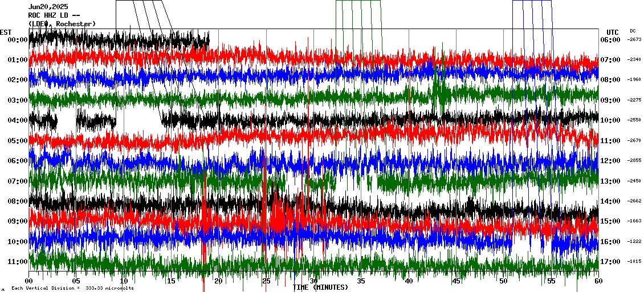
Task: Click the vertical division 333.33 microvolts note
Action: [x=72, y=289]
